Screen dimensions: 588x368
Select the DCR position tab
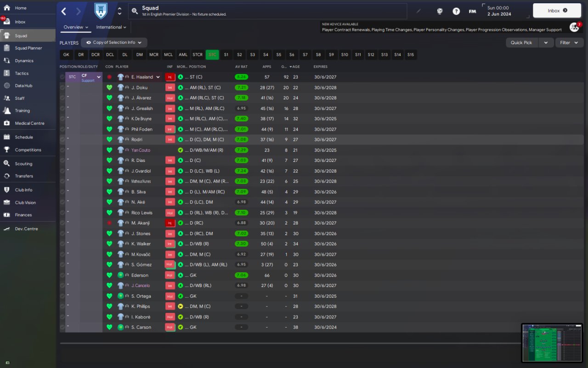point(96,55)
